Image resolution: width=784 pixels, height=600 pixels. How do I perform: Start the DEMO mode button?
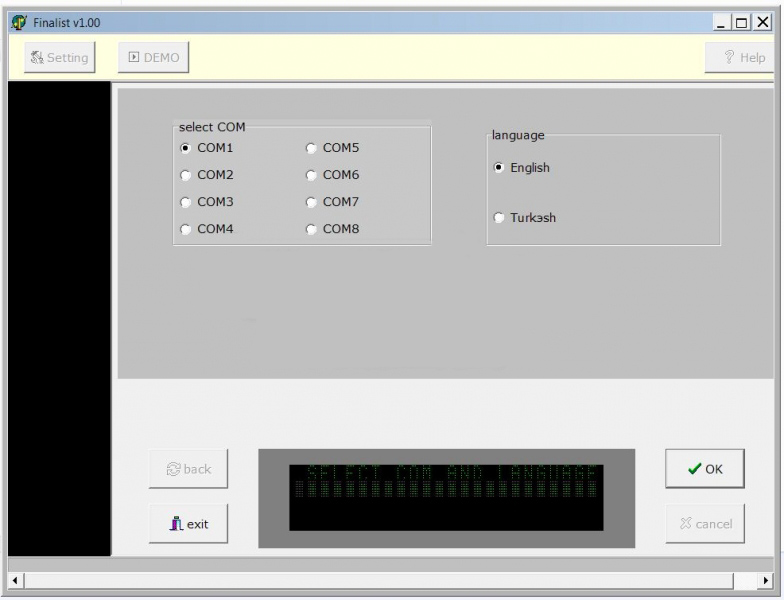click(x=154, y=58)
